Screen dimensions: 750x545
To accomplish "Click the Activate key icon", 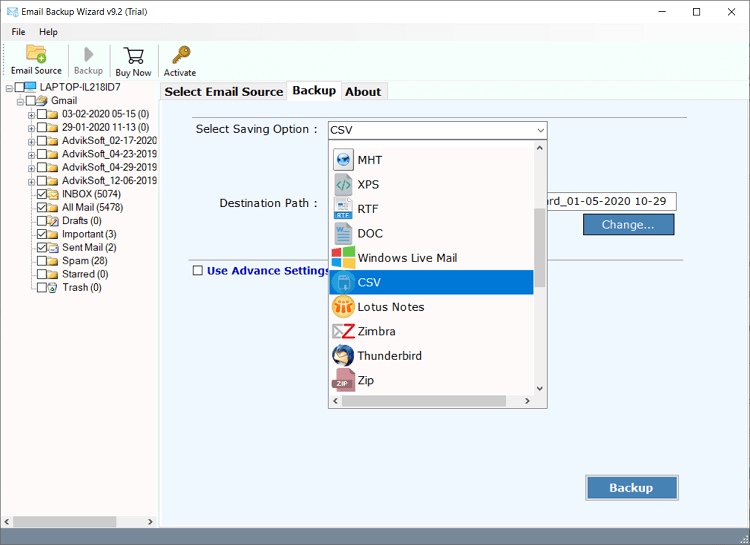I will [x=181, y=55].
